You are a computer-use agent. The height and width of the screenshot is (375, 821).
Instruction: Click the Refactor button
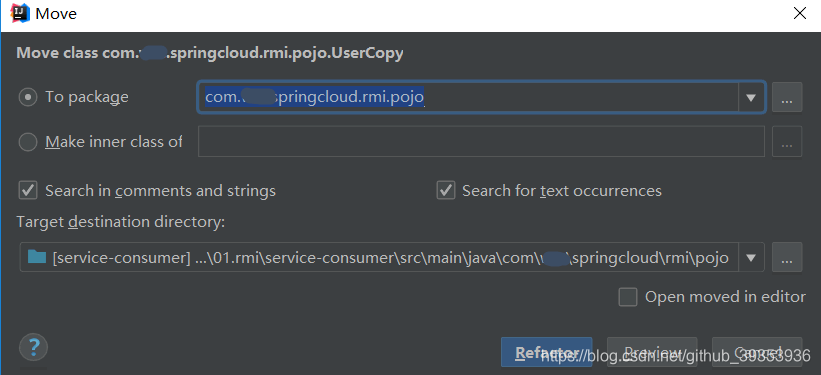coord(546,352)
